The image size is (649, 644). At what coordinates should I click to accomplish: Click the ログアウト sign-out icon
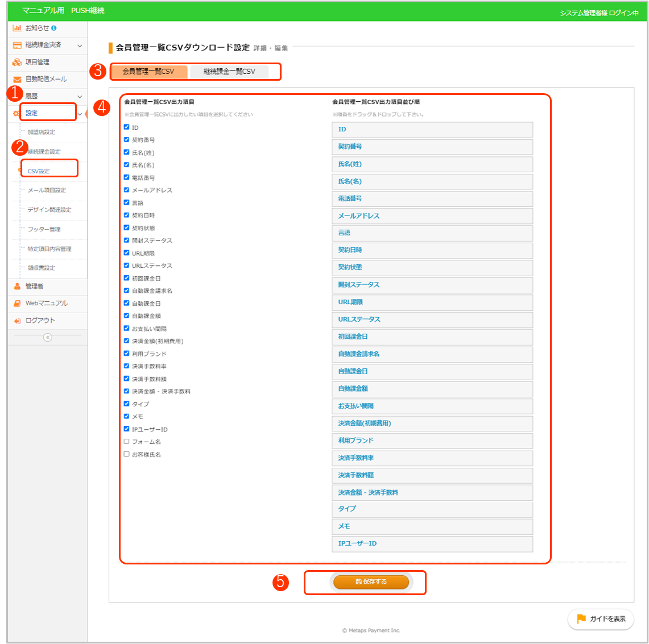coord(17,321)
